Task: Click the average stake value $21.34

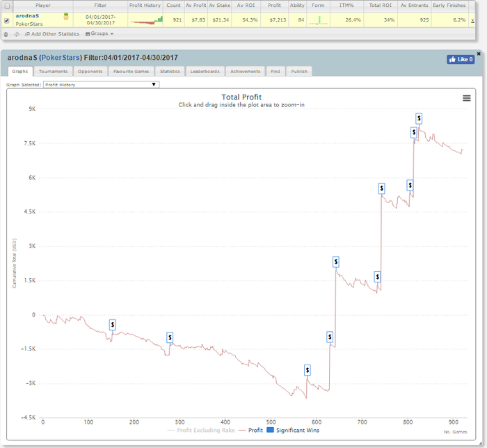Action: click(x=221, y=20)
